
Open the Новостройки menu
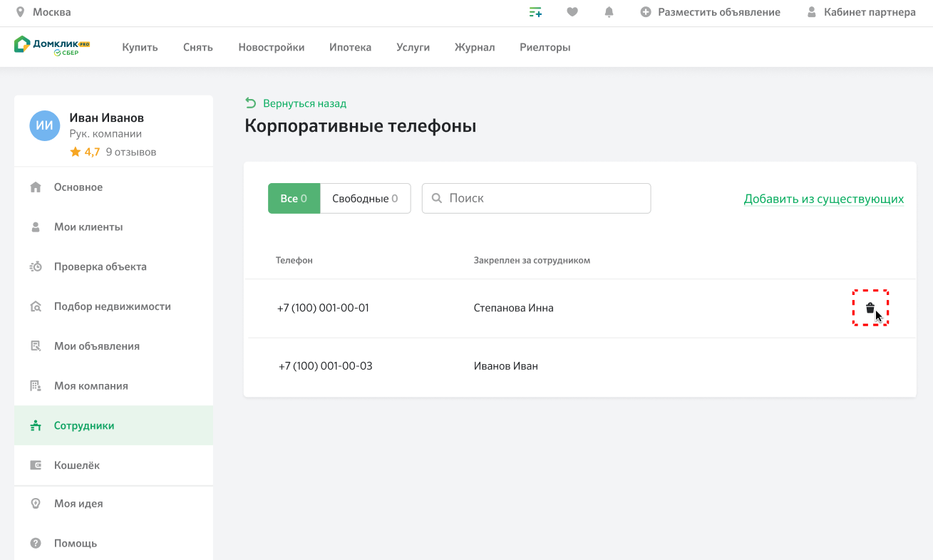pos(272,48)
